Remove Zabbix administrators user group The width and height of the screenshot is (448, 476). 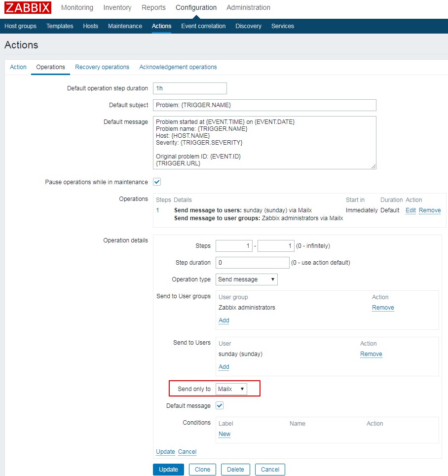(x=383, y=308)
